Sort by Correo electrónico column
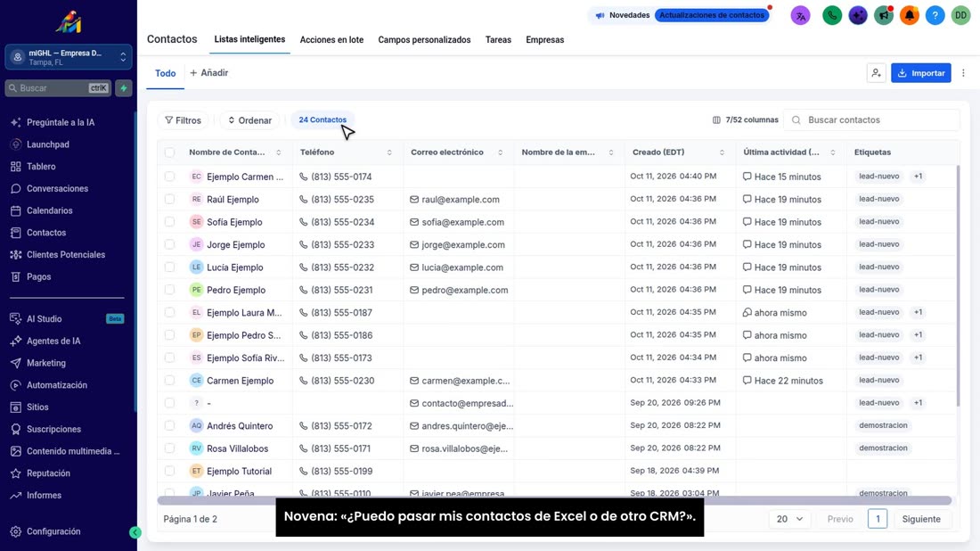 (500, 152)
